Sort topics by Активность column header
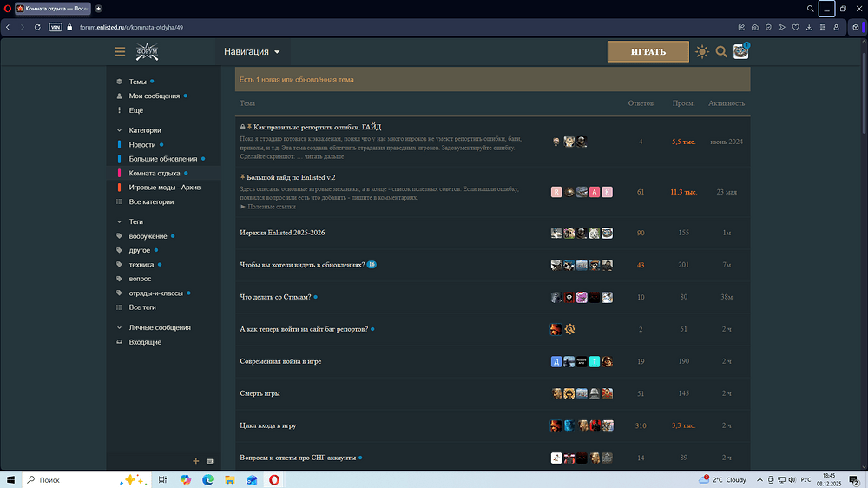The image size is (868, 488). tap(726, 103)
